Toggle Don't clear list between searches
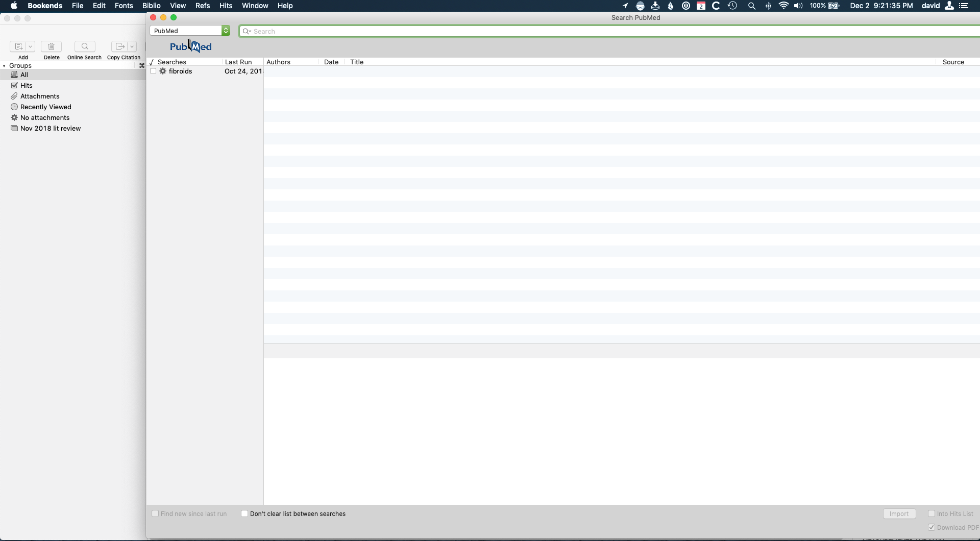The image size is (980, 541). [244, 513]
